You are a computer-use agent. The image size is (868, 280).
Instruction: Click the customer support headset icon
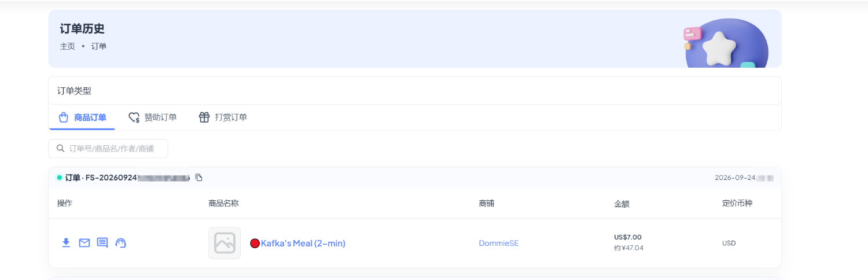[x=121, y=243]
